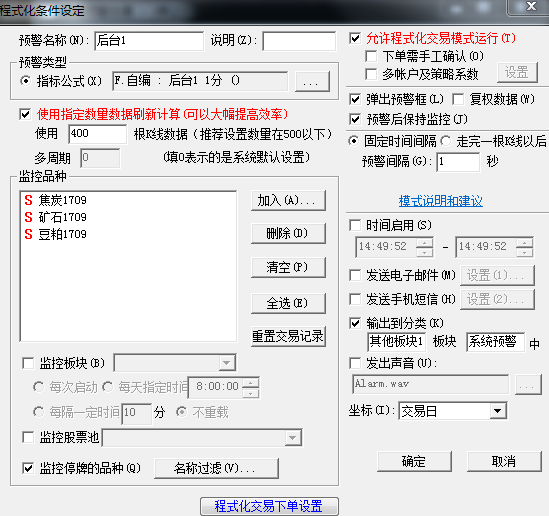Click the K线 quantity field showing 400
The image size is (549, 516).
coord(98,134)
